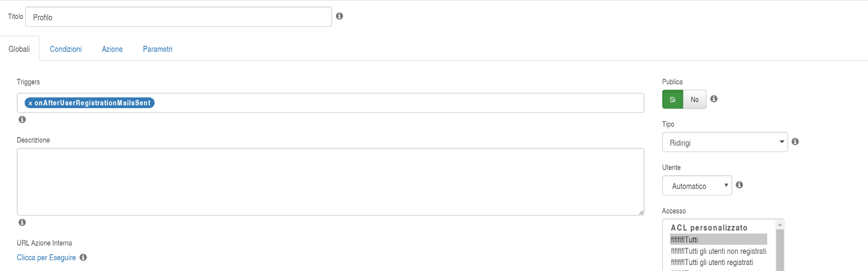
Task: Remove onAfterUserRegistrationMailsSent trigger tag
Action: (30, 103)
